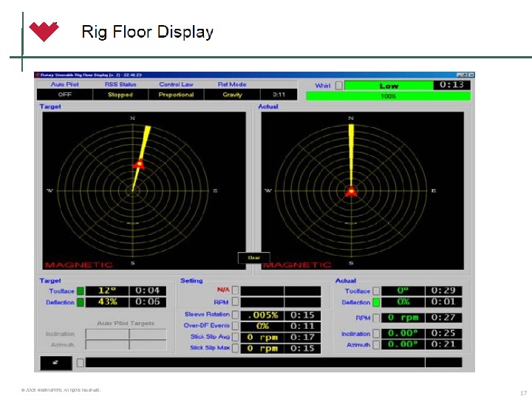The image size is (532, 399).
Task: Click the Actual Azimuth 0.00° value
Action: [x=403, y=345]
